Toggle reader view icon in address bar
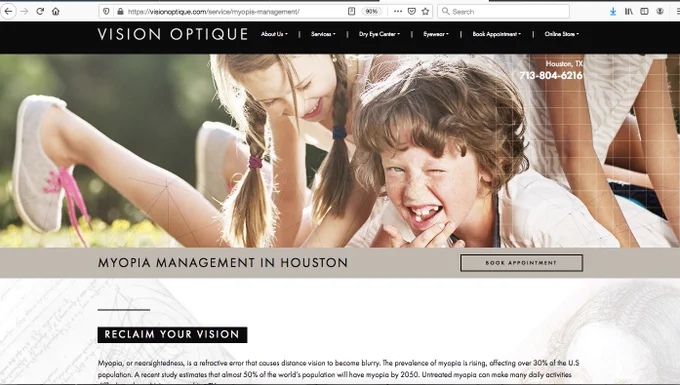Viewport: 680px width, 385px height. [351, 12]
